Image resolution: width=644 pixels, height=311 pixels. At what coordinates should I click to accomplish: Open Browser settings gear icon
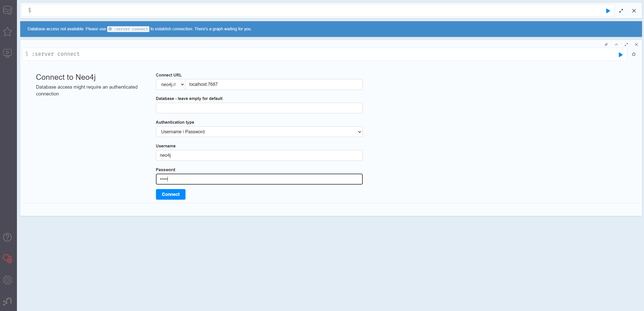[8, 280]
